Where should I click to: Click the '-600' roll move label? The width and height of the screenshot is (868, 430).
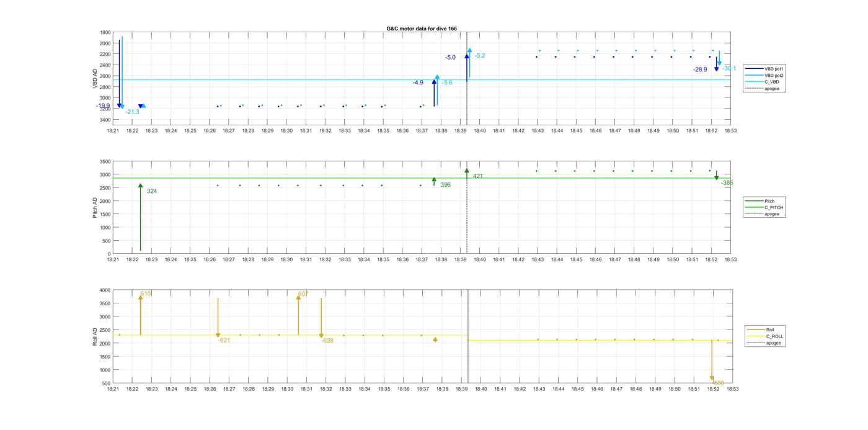[x=718, y=383]
